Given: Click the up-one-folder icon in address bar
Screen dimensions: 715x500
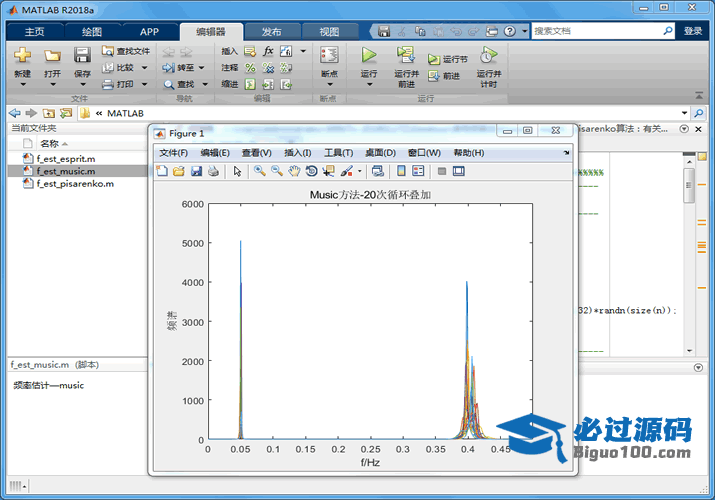Looking at the screenshot, I should click(x=49, y=113).
